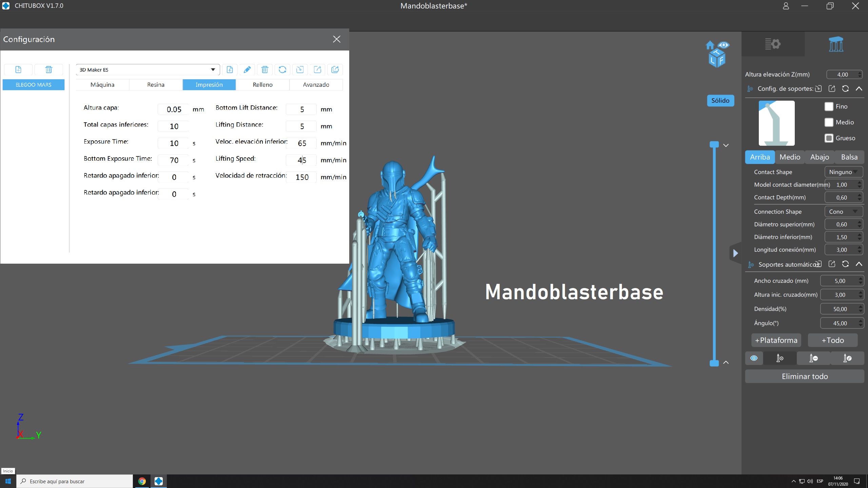The width and height of the screenshot is (868, 488).
Task: Select the add support tool icon
Action: (780, 358)
